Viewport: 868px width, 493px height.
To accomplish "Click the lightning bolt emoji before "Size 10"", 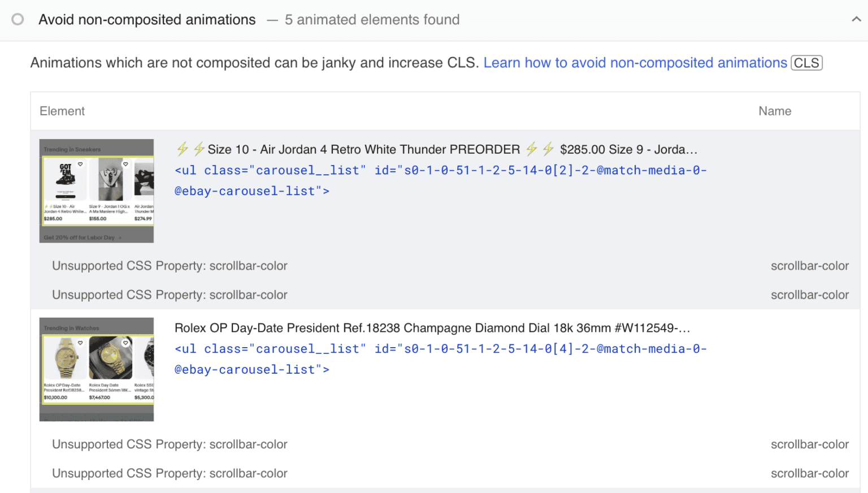I will pos(182,149).
